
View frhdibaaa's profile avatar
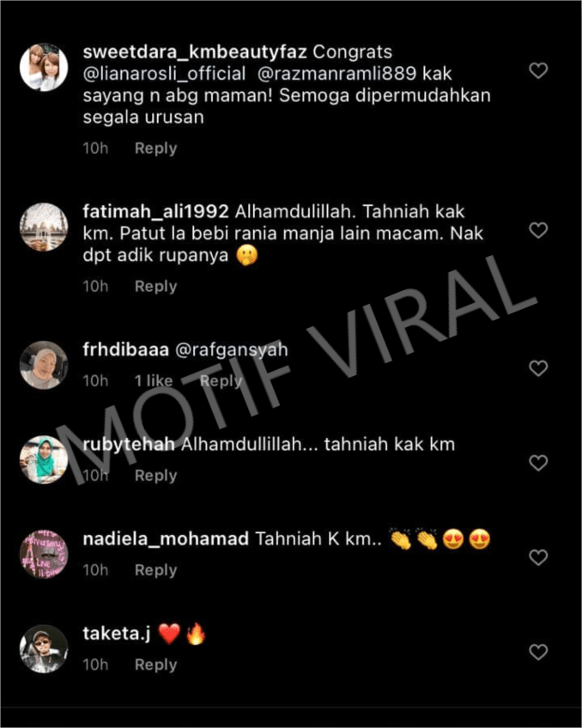pyautogui.click(x=44, y=365)
